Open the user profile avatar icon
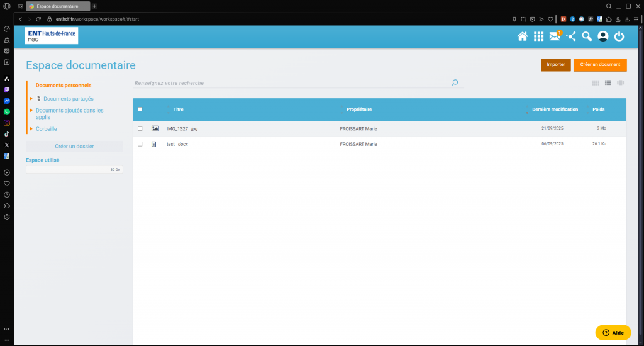 [603, 36]
